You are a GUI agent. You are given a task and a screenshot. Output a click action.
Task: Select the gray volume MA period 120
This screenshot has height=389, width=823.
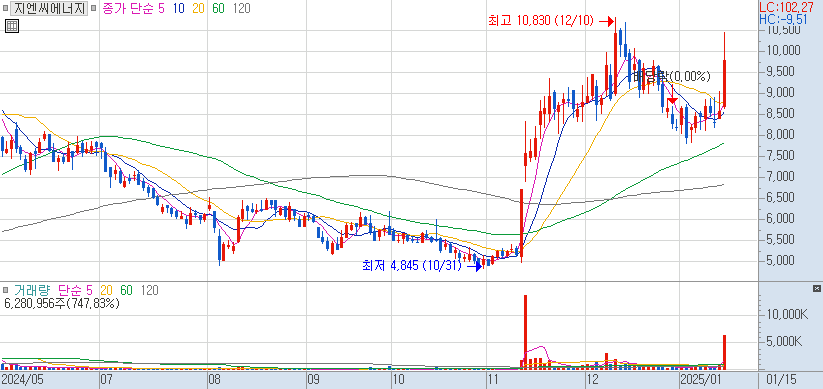[x=150, y=290]
